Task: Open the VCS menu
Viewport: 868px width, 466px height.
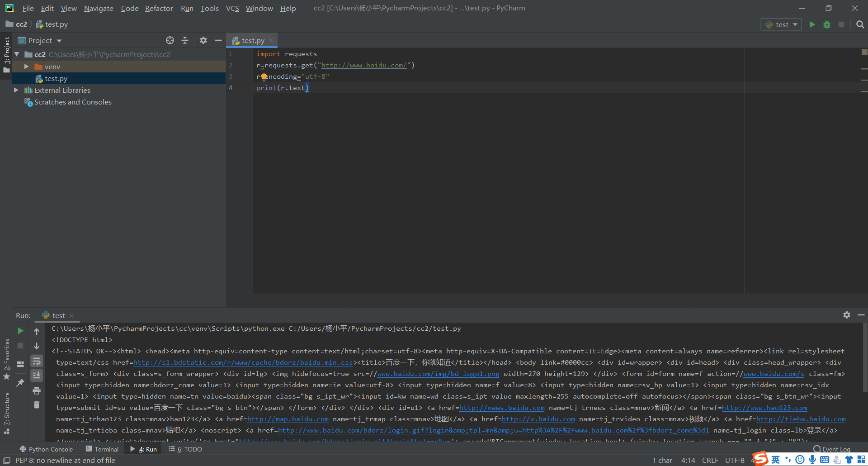Action: click(232, 8)
